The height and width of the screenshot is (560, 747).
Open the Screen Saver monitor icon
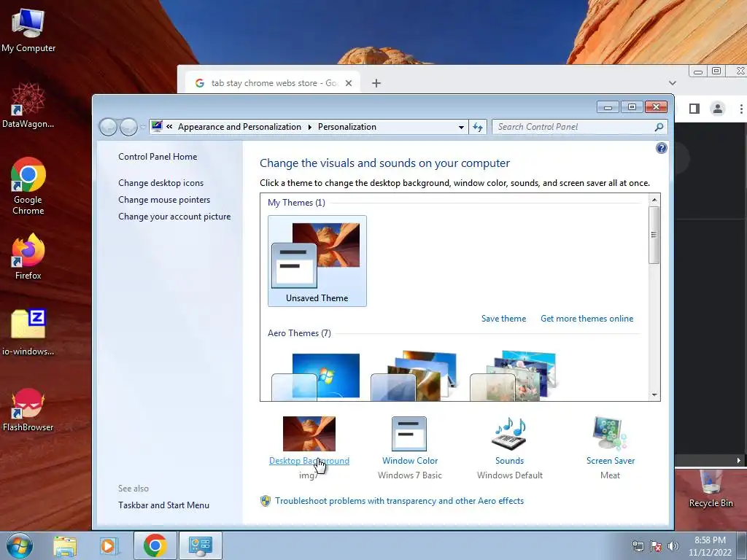(x=610, y=434)
